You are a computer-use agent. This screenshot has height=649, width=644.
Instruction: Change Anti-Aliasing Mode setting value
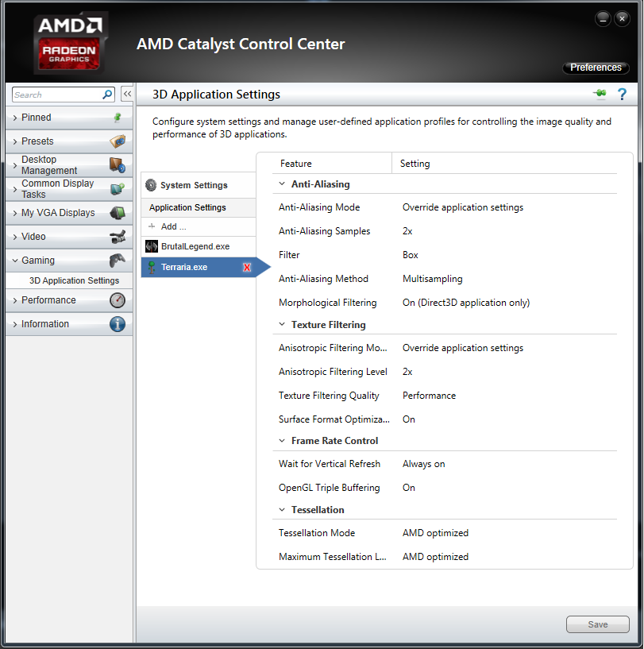(x=463, y=207)
